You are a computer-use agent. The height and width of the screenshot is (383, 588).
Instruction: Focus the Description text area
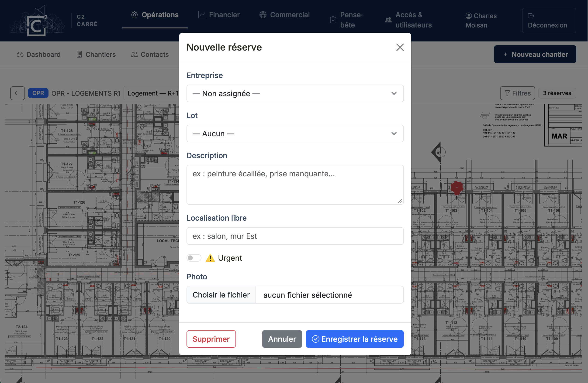[x=295, y=185]
